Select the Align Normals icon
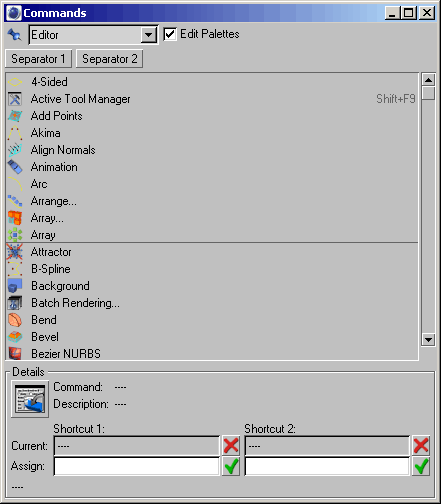 15,150
